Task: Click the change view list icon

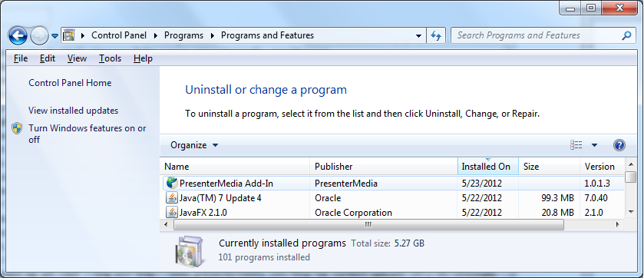Action: tap(576, 145)
